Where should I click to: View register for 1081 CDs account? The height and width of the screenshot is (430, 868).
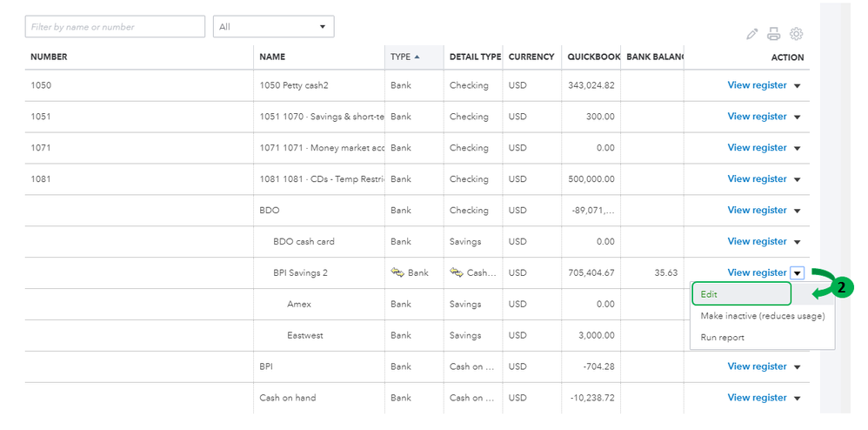[757, 179]
